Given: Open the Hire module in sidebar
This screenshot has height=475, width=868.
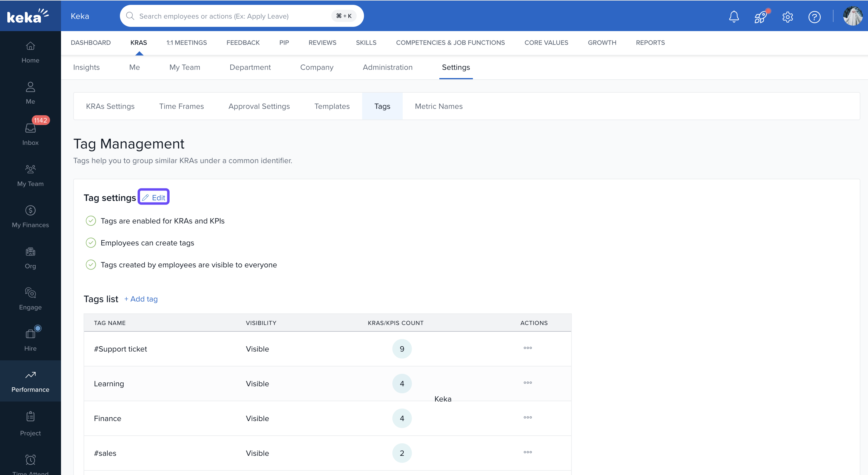Looking at the screenshot, I should (30, 340).
